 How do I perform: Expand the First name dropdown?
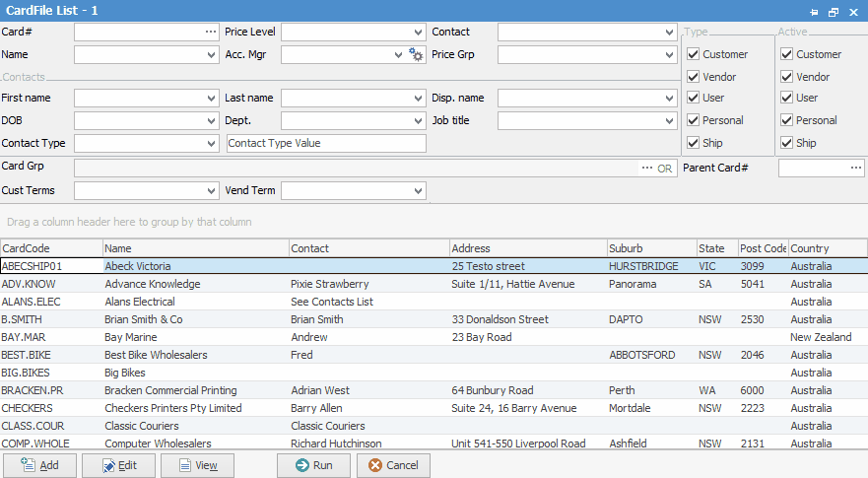(211, 98)
